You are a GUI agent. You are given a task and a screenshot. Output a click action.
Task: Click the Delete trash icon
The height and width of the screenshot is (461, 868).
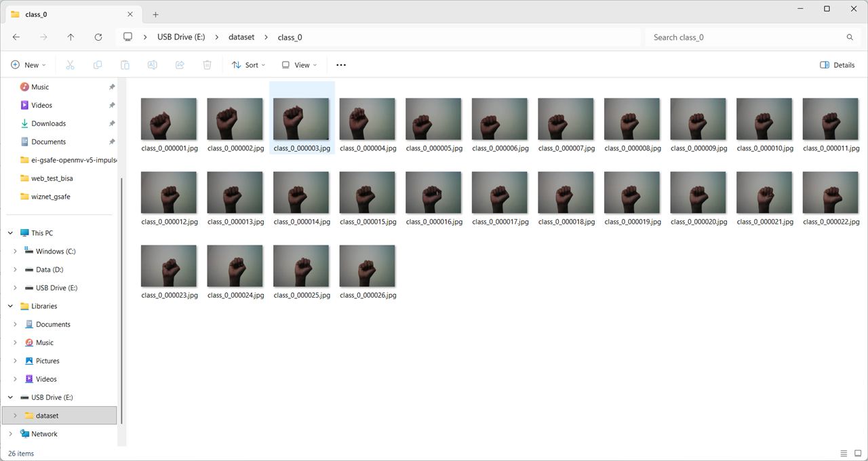coord(208,65)
